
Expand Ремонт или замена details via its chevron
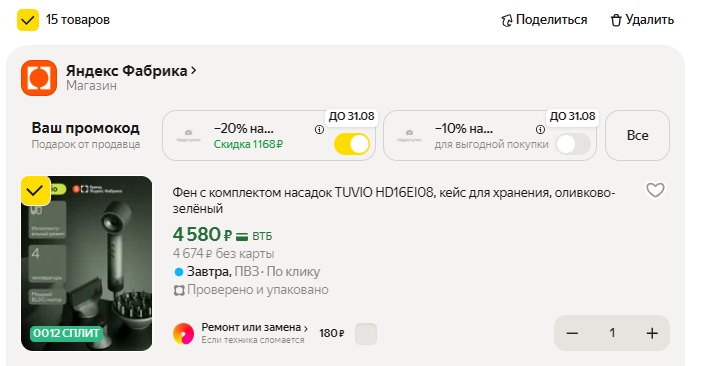(306, 328)
